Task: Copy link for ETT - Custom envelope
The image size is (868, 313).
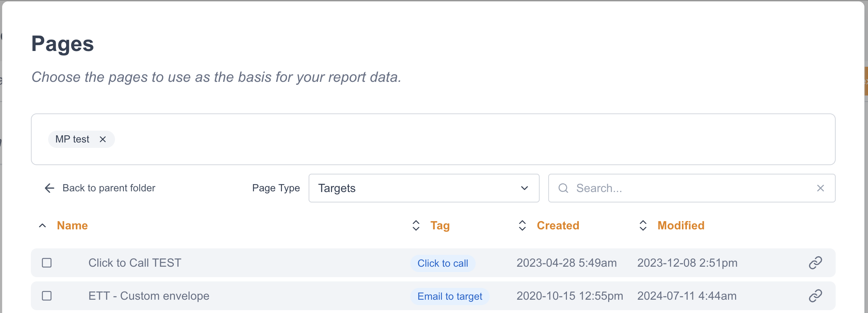Action: pos(815,296)
